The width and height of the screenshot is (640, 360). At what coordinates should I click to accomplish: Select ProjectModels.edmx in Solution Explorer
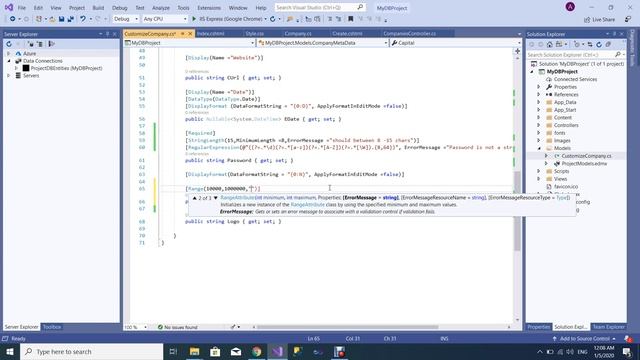(x=584, y=164)
